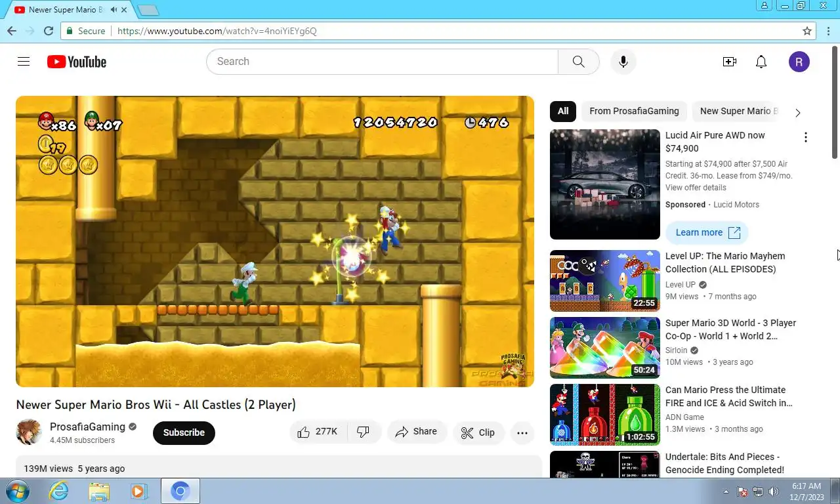Viewport: 840px width, 504px height.
Task: Open Windows Media Player from taskbar
Action: 138,491
